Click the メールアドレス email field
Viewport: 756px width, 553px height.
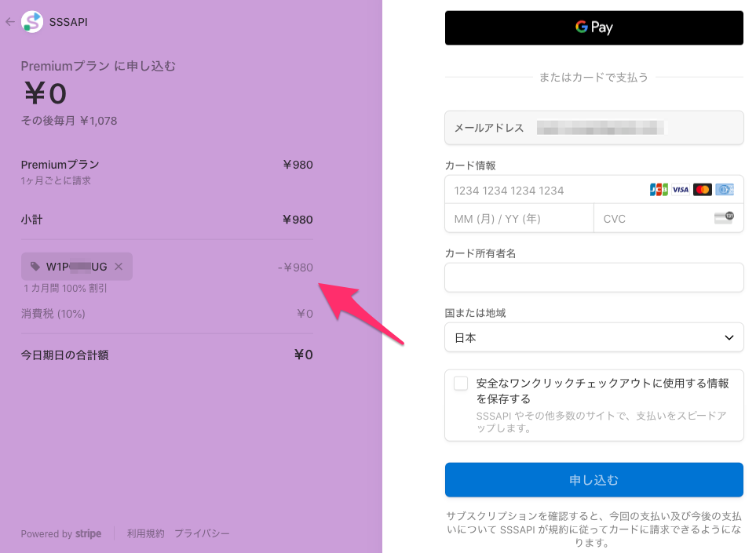[x=593, y=128]
